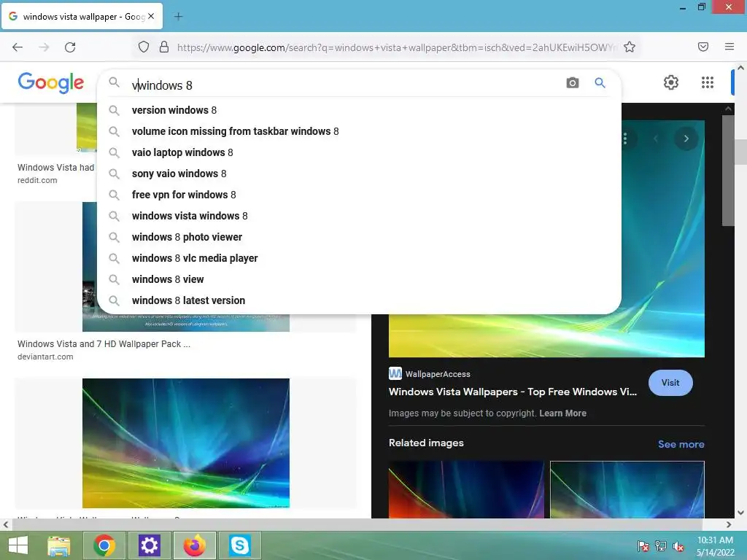Show previous image with the left chevron
The width and height of the screenshot is (747, 560).
(x=656, y=139)
